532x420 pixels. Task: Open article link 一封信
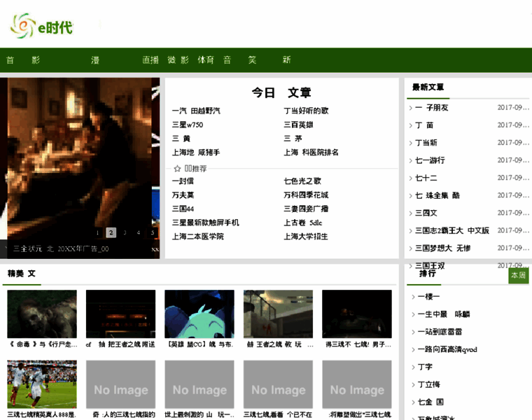tap(183, 181)
